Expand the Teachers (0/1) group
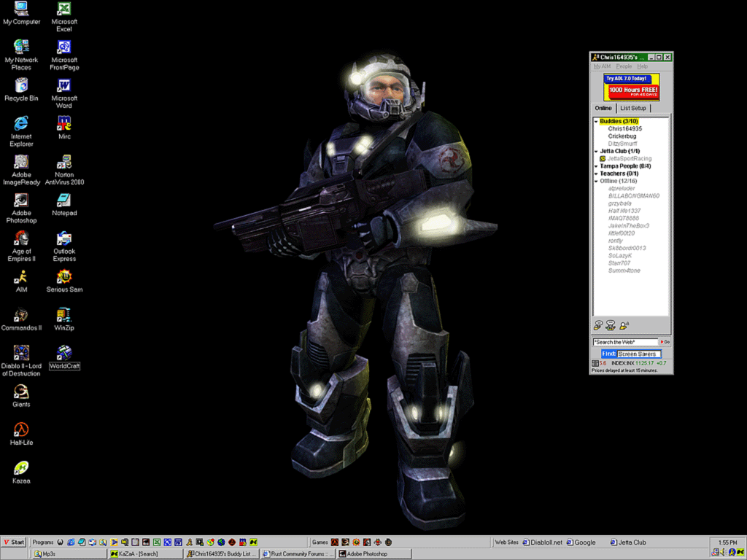Viewport: 747px width, 560px height. (596, 174)
